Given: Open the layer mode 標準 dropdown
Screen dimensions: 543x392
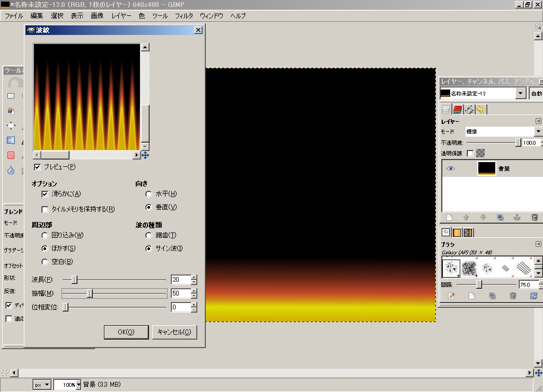Looking at the screenshot, I should click(538, 131).
